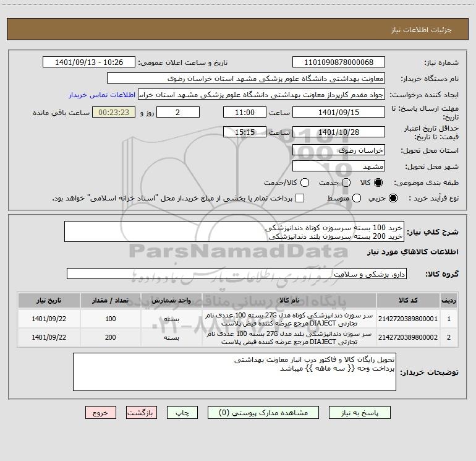This screenshot has height=461, width=476.
Task: Click the بسته unit cell in row 2
Action: (171, 338)
